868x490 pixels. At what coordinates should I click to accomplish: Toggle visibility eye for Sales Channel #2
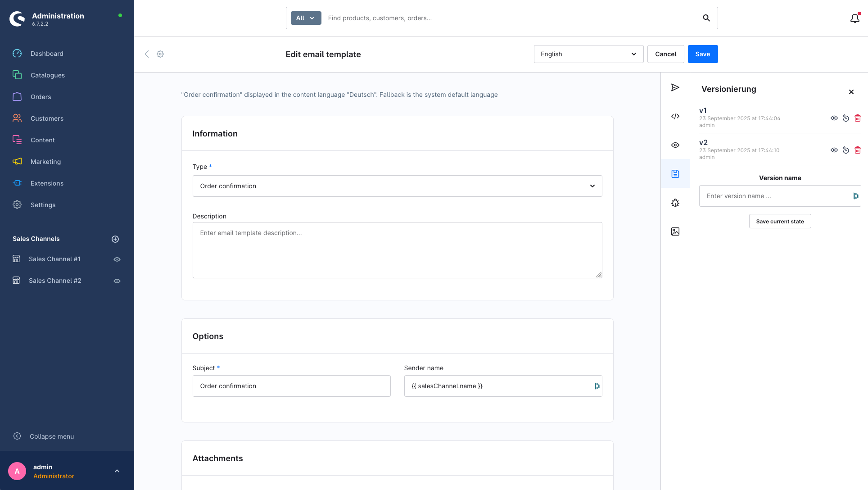click(x=117, y=281)
